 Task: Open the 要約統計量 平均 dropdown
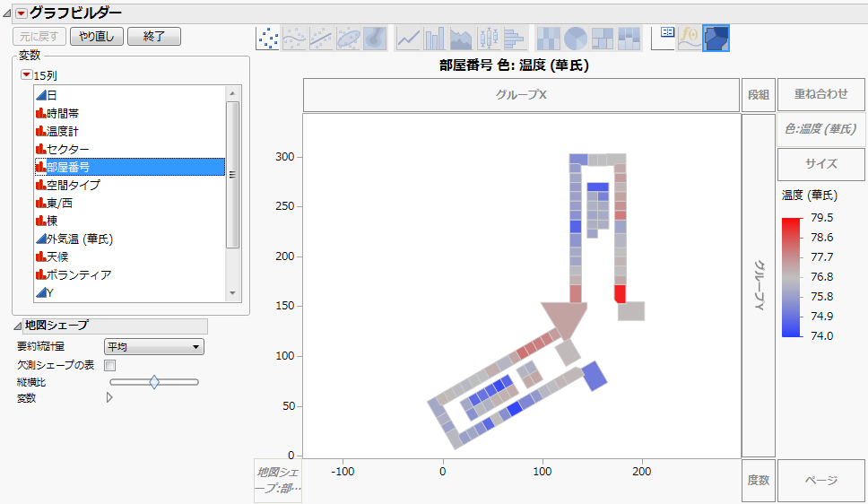[154, 347]
